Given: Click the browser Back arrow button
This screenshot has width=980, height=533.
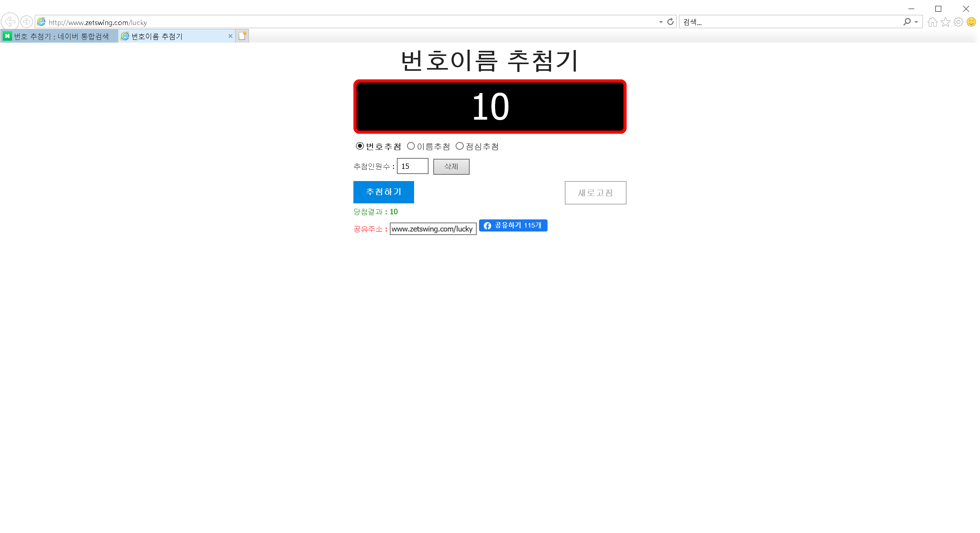Looking at the screenshot, I should pyautogui.click(x=10, y=22).
